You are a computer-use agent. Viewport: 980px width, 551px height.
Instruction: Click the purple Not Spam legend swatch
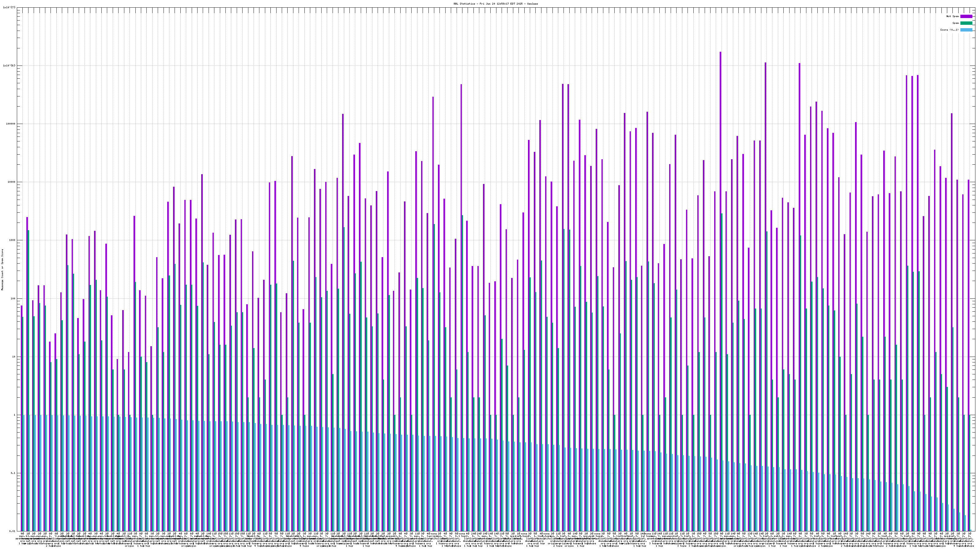(x=966, y=16)
